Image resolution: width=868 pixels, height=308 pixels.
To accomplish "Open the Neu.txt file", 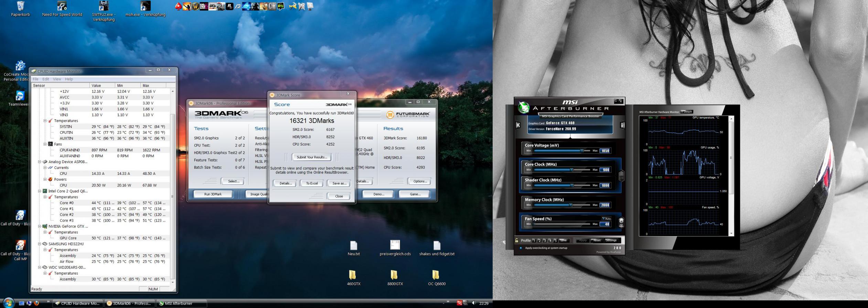I will [354, 248].
